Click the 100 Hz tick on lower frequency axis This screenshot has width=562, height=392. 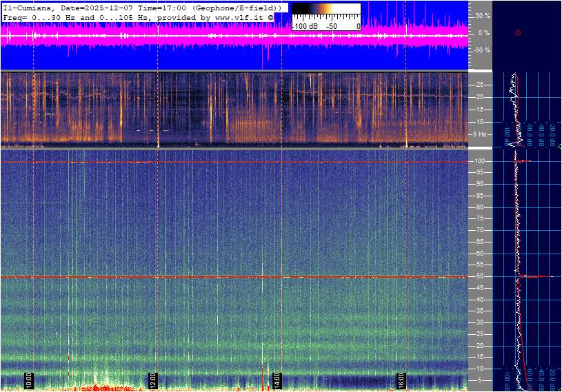(479, 161)
